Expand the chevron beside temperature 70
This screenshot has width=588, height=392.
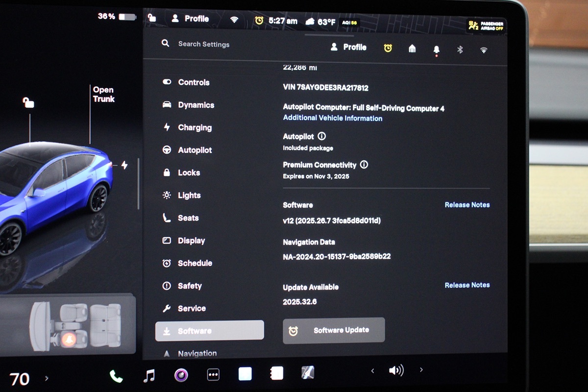tap(47, 378)
